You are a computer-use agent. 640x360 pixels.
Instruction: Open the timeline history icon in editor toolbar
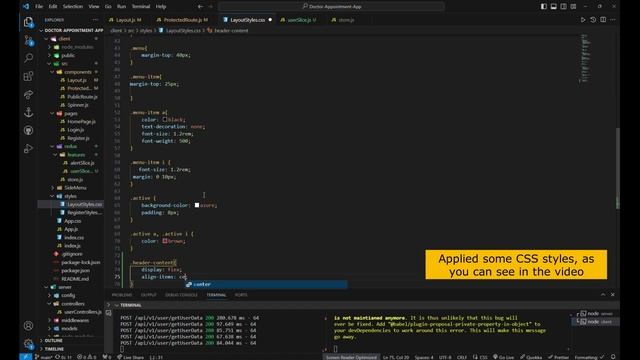click(593, 20)
